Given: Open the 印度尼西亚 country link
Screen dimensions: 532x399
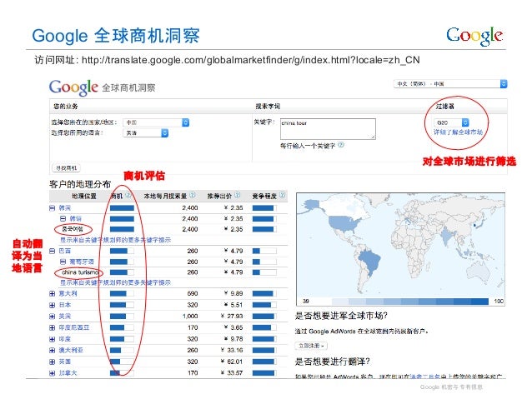Looking at the screenshot, I should pyautogui.click(x=74, y=328).
